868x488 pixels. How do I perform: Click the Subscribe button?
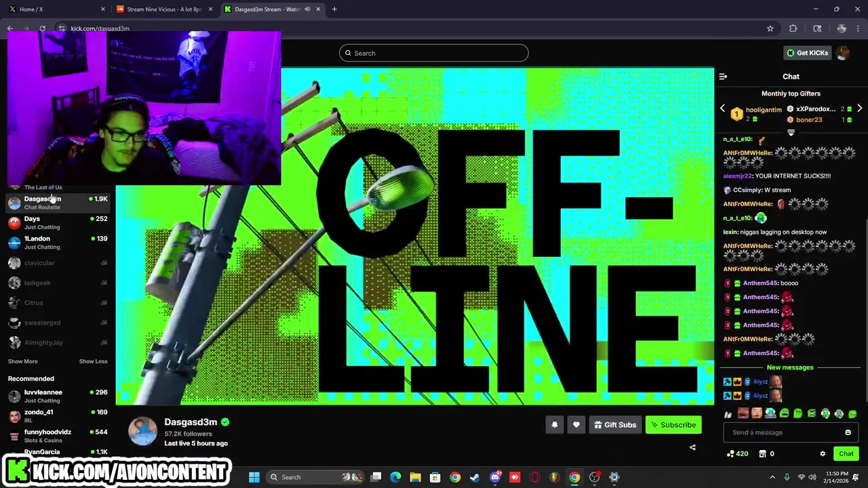(673, 425)
